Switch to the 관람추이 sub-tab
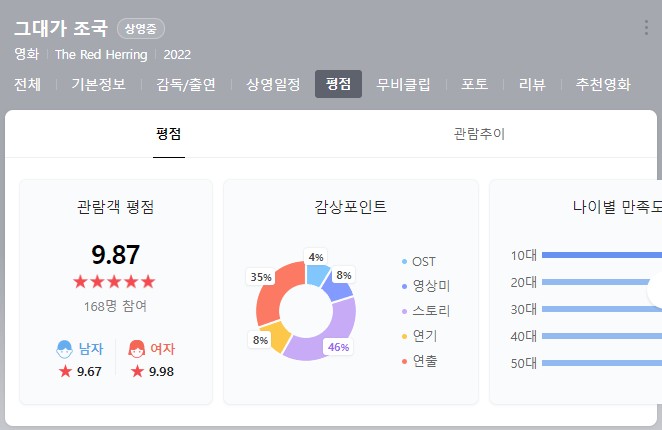Screen dimensions: 662x430 (x=479, y=133)
